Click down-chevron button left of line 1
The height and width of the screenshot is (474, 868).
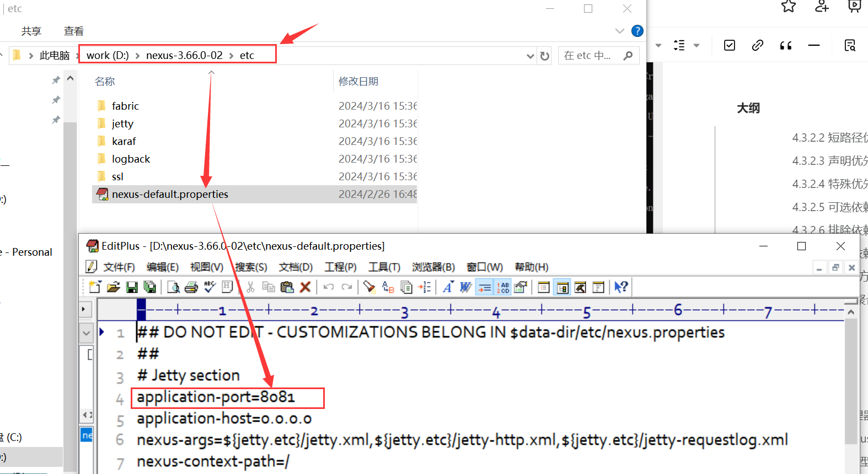coord(86,333)
